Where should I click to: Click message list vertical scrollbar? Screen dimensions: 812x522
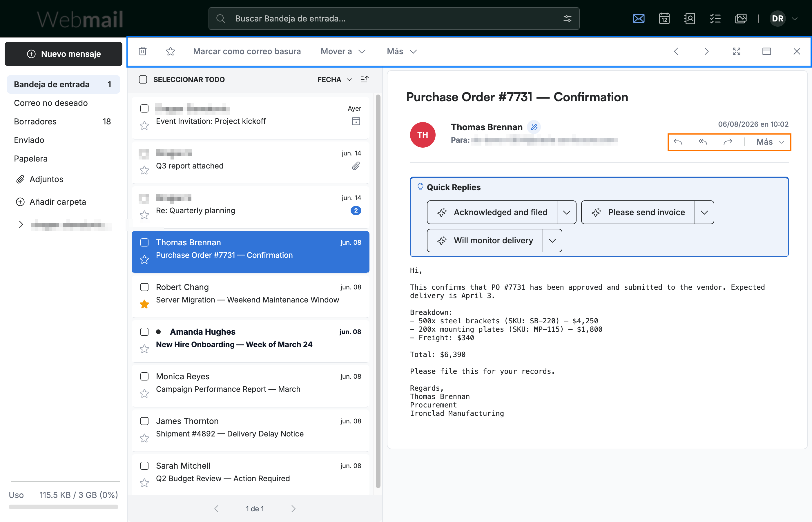click(x=378, y=291)
